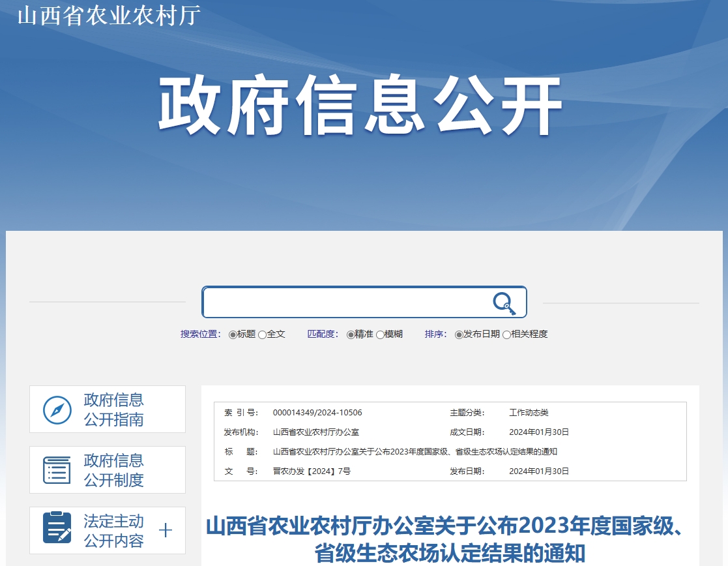This screenshot has width=728, height=566.
Task: Click the compass icon for 政府信息公开指南
Action: click(x=57, y=410)
